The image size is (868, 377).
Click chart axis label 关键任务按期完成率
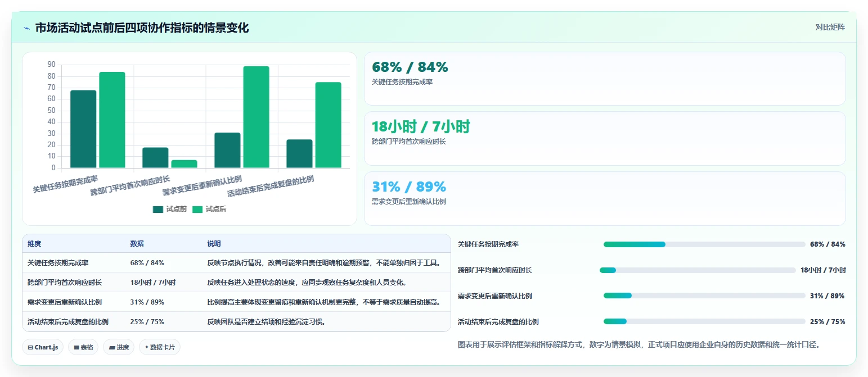point(65,184)
